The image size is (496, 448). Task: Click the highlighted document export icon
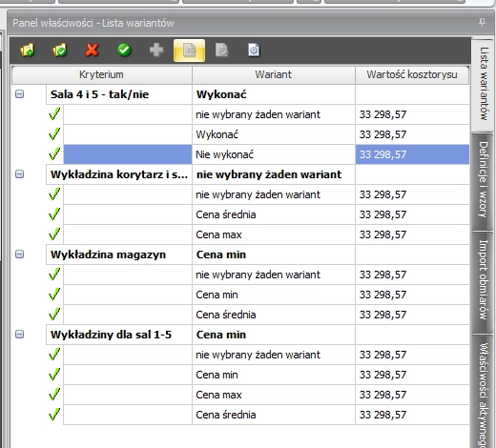(x=189, y=51)
